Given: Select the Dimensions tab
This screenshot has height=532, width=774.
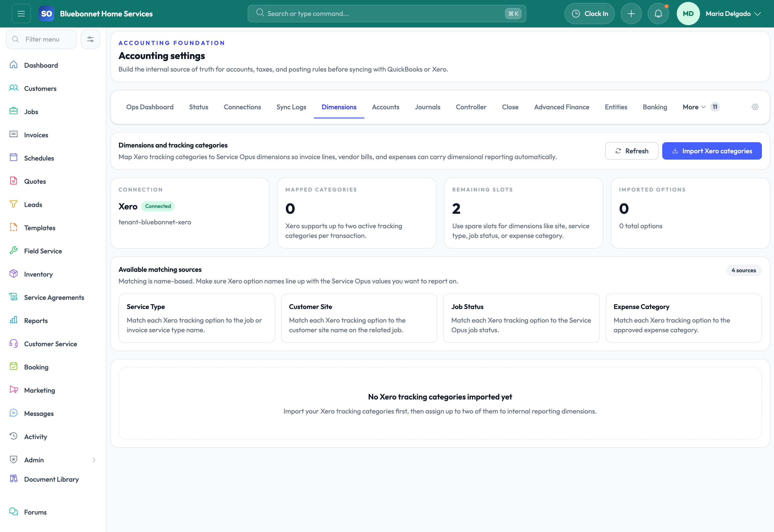Looking at the screenshot, I should [339, 107].
